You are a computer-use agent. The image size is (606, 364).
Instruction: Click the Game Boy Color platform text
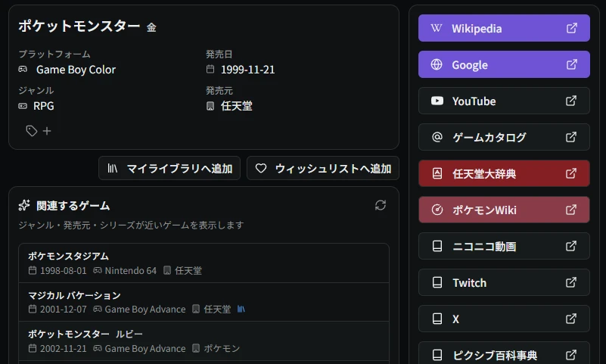(x=76, y=70)
